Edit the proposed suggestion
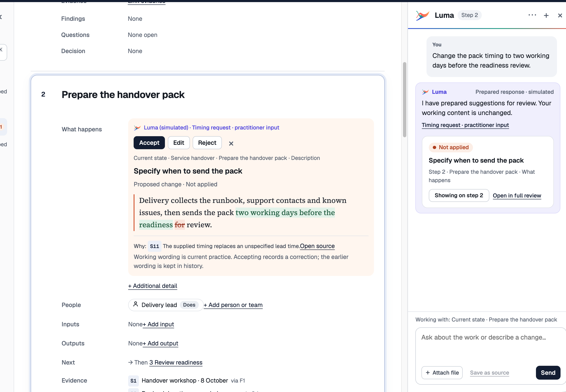Image resolution: width=566 pixels, height=392 pixels. click(x=179, y=143)
